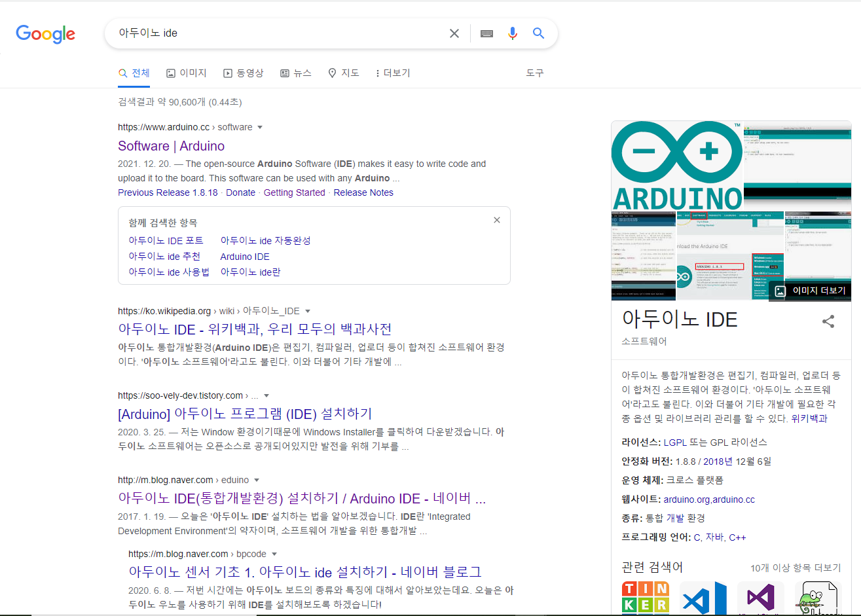
Task: Open the 위키백과 source link
Action: point(809,418)
